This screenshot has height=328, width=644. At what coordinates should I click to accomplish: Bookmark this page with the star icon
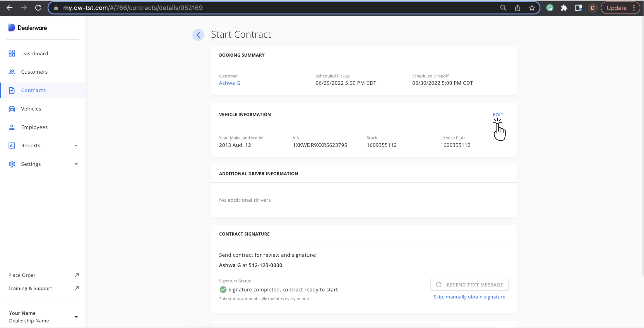coord(532,8)
